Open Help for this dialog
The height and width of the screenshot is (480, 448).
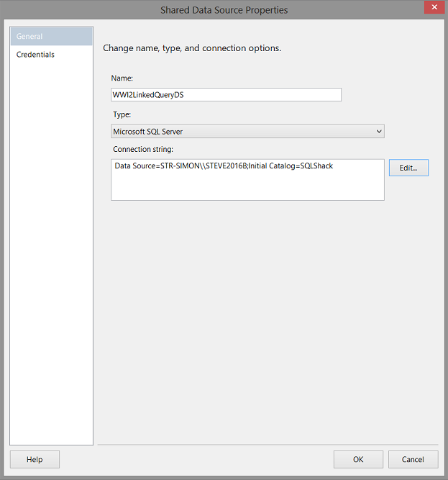tap(35, 459)
